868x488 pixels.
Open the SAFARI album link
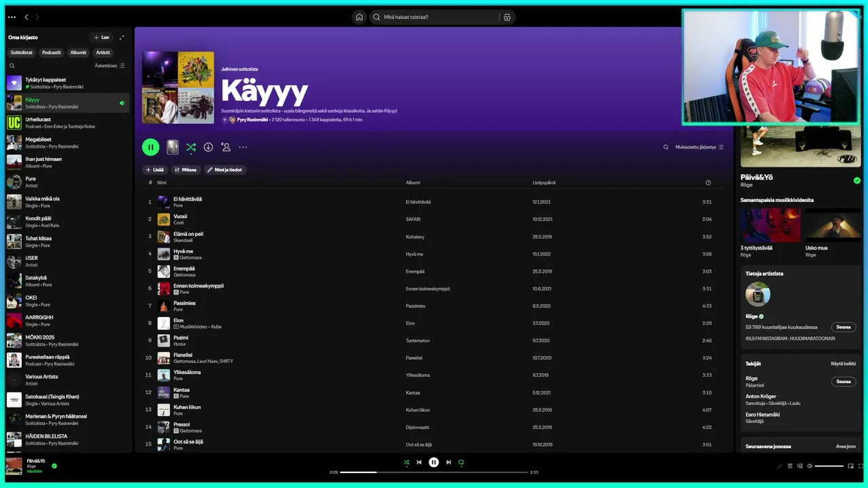coord(413,220)
